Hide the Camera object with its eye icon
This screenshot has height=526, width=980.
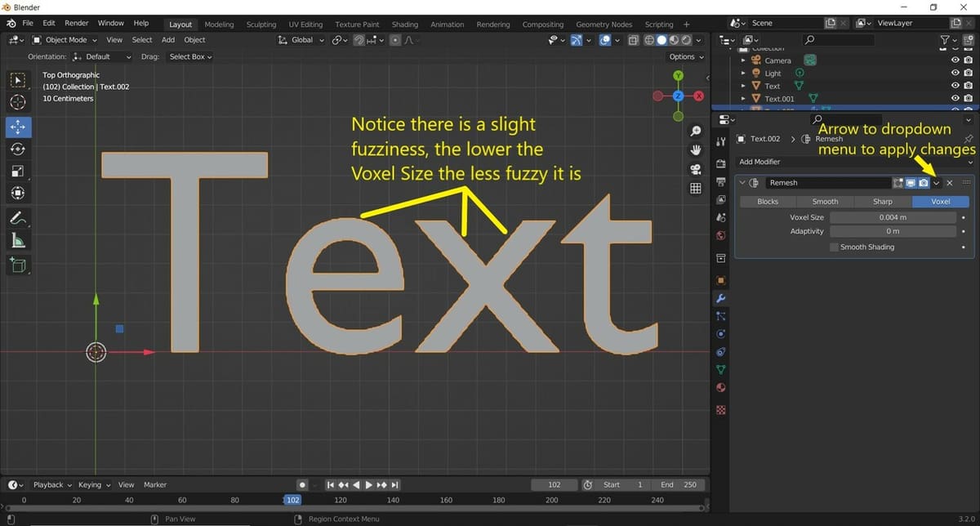(955, 60)
